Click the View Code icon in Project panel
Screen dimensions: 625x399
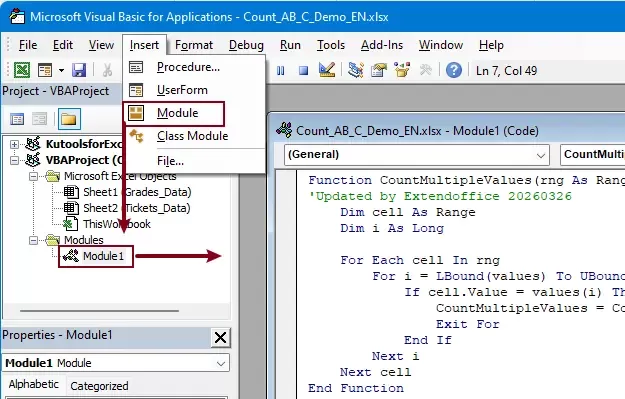[x=17, y=119]
